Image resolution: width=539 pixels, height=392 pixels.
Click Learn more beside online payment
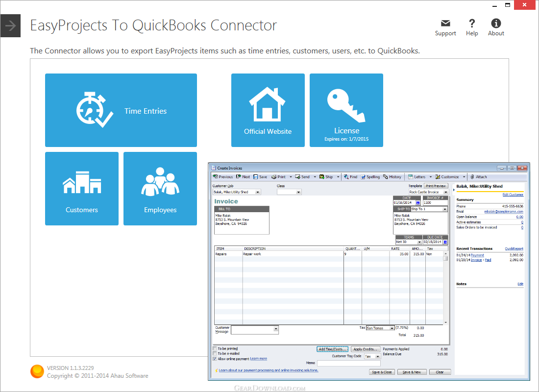tap(259, 359)
